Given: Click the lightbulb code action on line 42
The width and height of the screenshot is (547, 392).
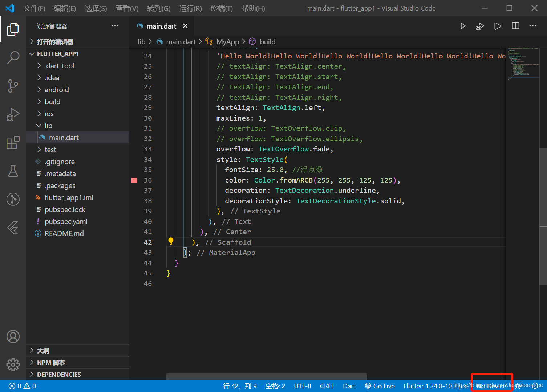Looking at the screenshot, I should [x=171, y=241].
